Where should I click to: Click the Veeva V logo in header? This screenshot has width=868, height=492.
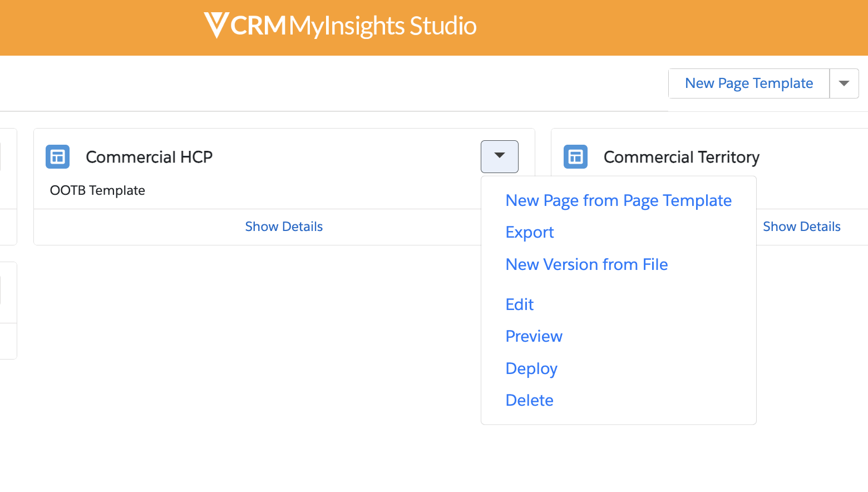[216, 26]
